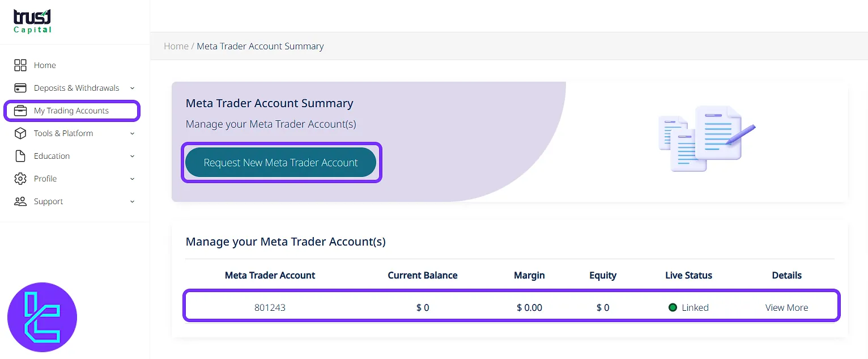
Task: Click the Education document icon
Action: (x=20, y=156)
